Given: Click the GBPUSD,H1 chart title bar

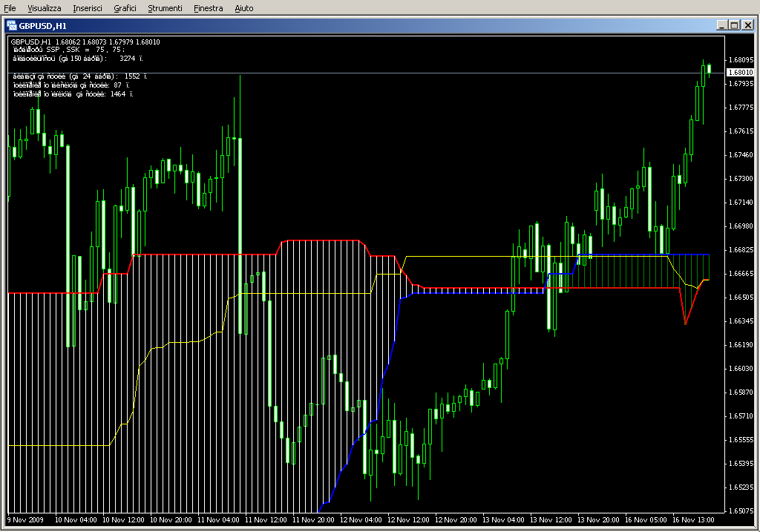Looking at the screenshot, I should pyautogui.click(x=297, y=25).
